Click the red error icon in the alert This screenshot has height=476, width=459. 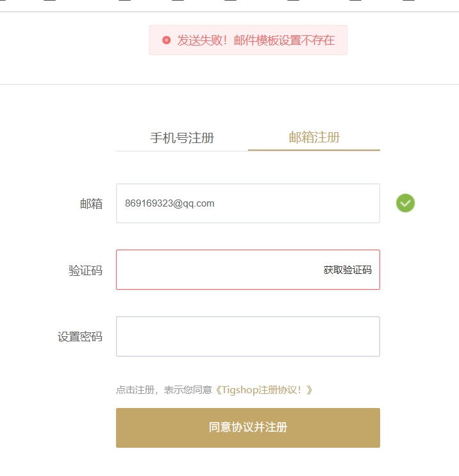click(x=167, y=40)
